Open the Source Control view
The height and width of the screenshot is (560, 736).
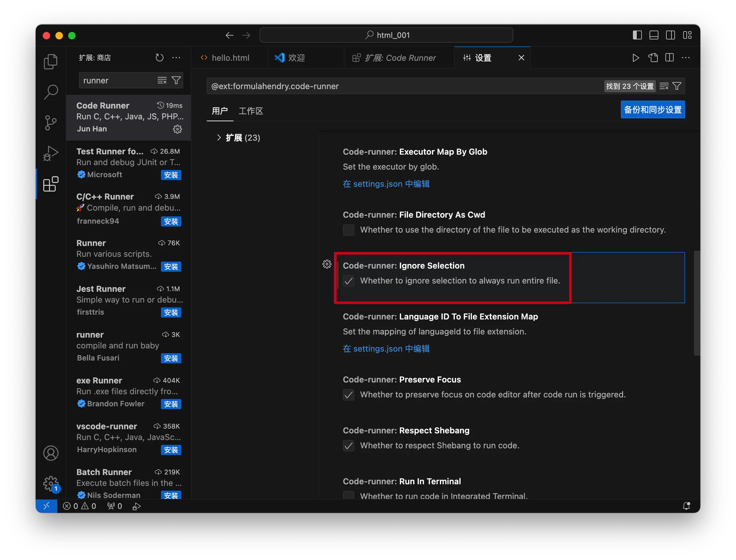[51, 123]
